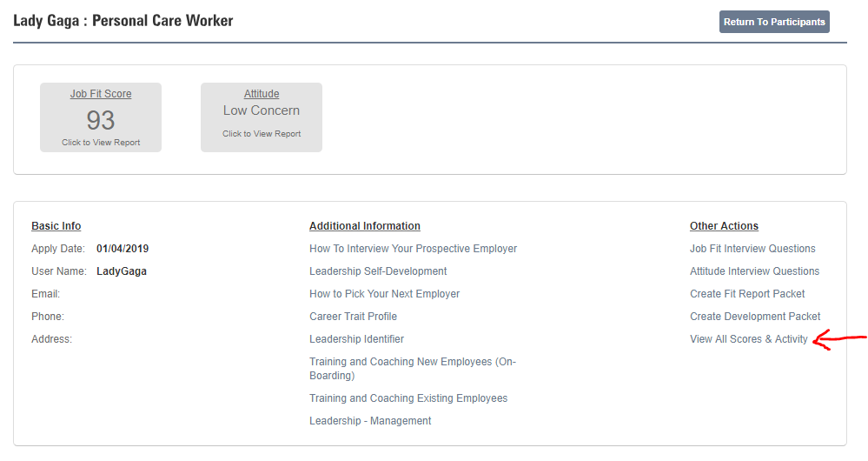
Task: Open the Attitude Low Concern report tile
Action: coord(262,117)
